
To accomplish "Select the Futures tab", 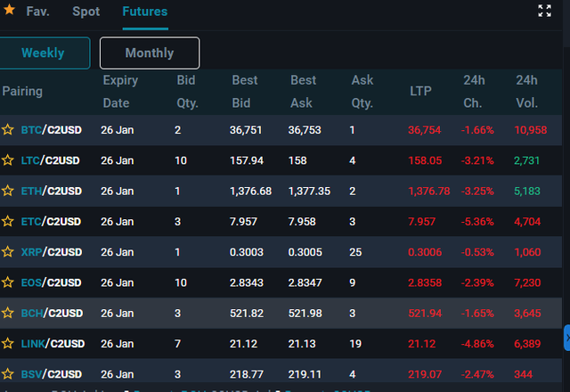I will click(x=145, y=12).
